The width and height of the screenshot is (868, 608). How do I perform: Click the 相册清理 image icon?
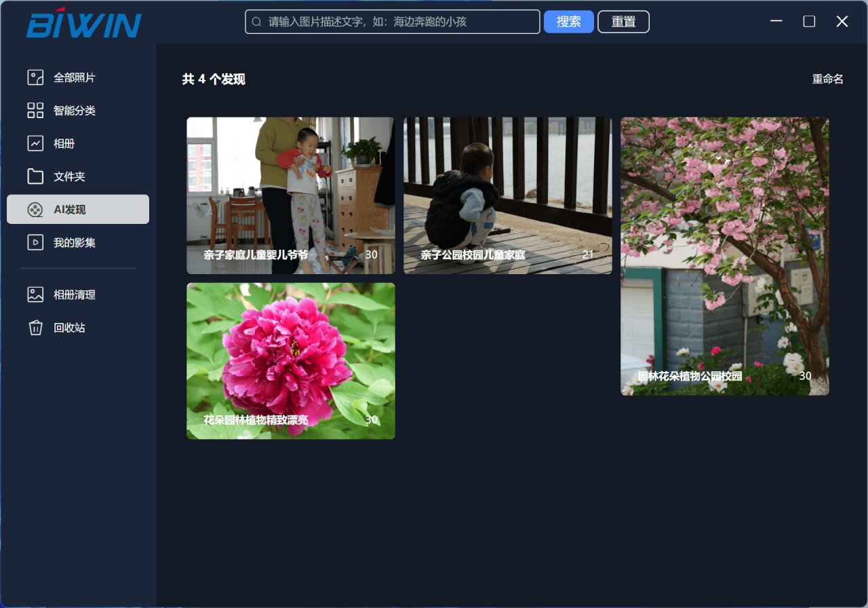tap(34, 294)
